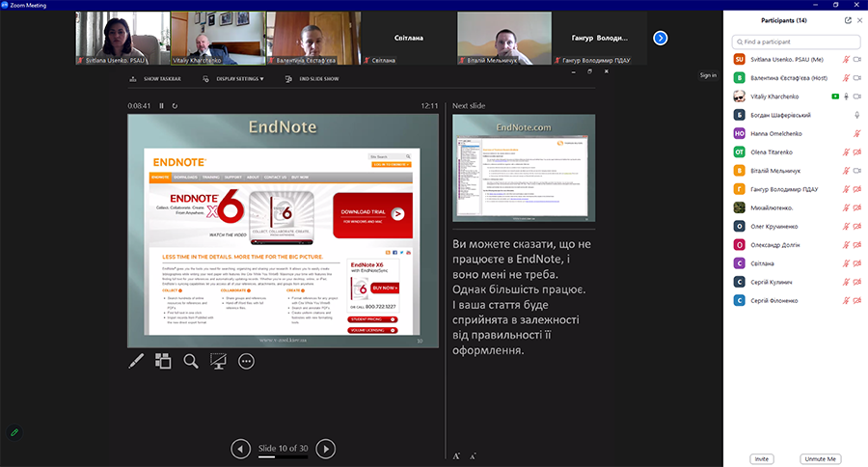Select Гангур Володимир's video-off tile
This screenshot has height=467, width=868.
pos(600,39)
